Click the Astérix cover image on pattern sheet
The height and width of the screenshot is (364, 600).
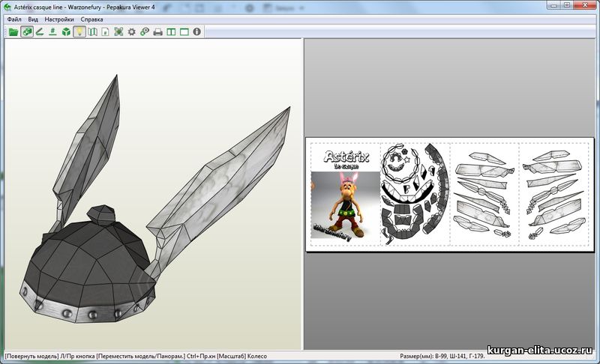346,204
